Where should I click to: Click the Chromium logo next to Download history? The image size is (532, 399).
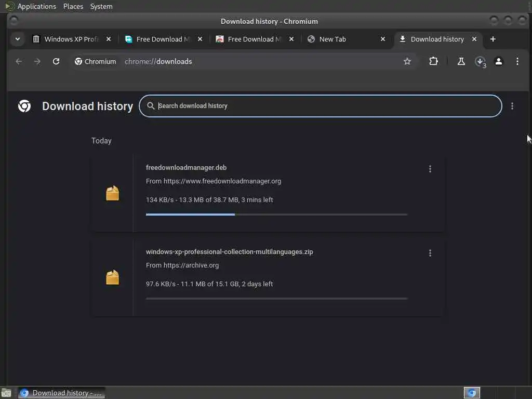24,106
